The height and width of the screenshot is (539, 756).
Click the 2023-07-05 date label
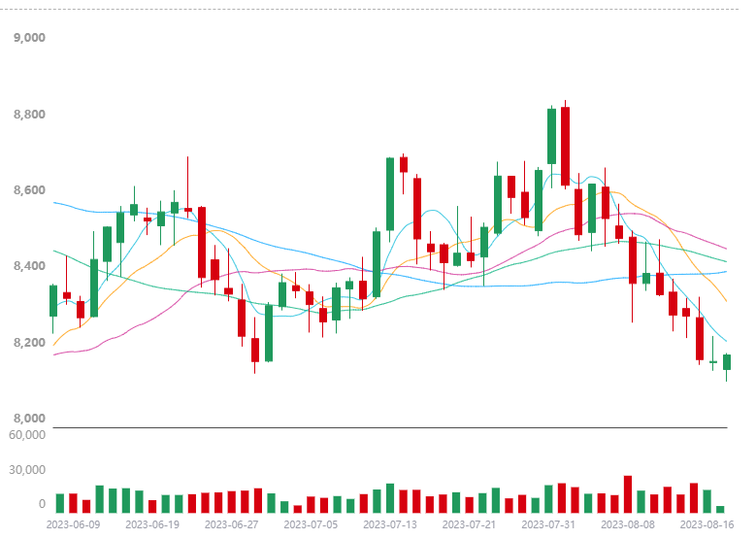click(311, 523)
